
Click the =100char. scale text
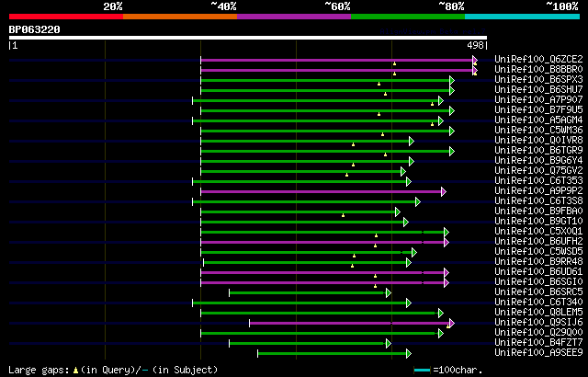click(x=458, y=371)
